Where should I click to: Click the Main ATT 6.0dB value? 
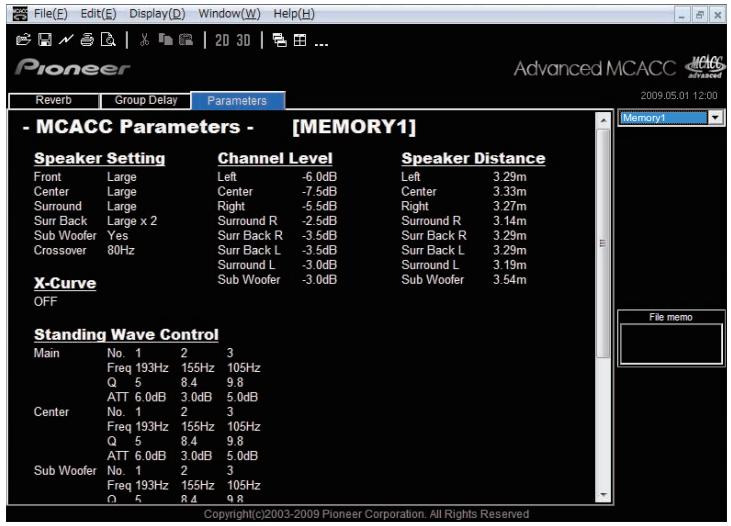(x=150, y=397)
